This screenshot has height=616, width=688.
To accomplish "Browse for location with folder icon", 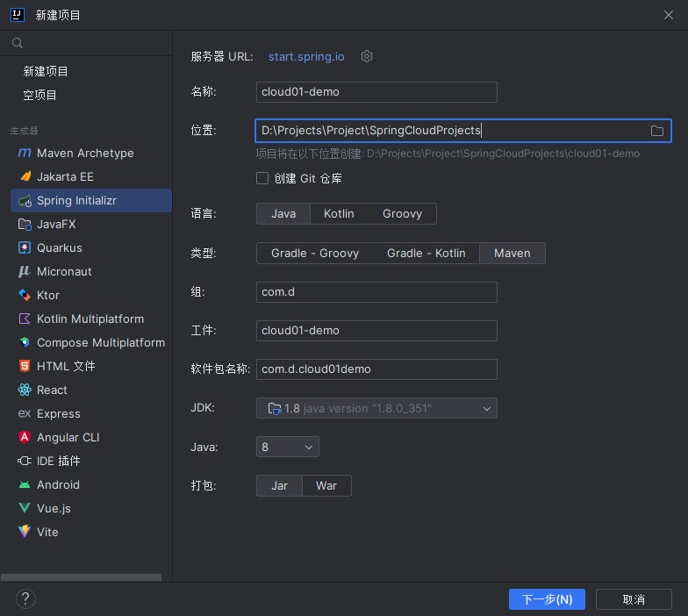I will pos(656,131).
